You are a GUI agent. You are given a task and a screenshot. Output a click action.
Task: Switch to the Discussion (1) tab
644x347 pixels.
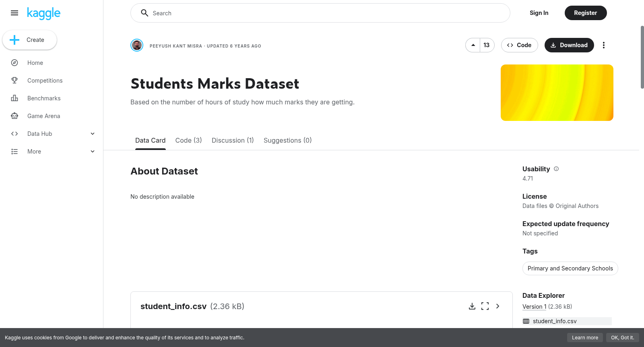(233, 140)
